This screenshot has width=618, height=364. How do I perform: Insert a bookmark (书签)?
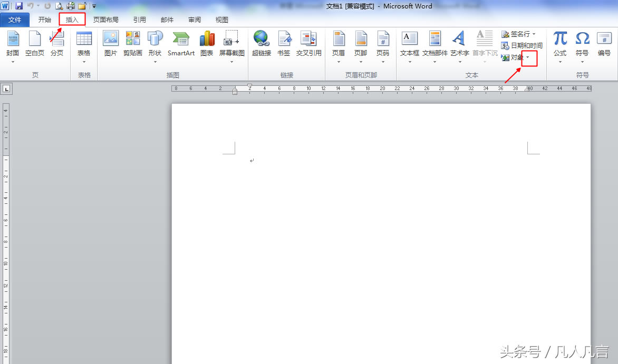point(284,44)
